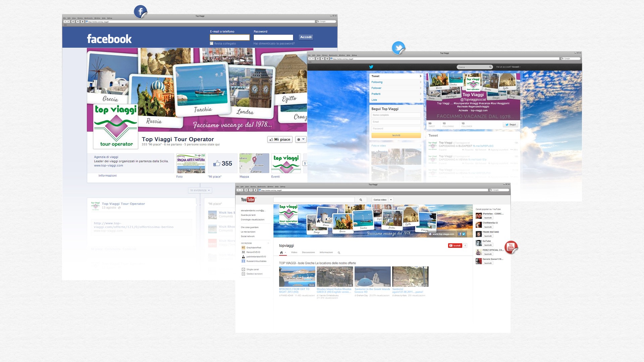The height and width of the screenshot is (362, 644).
Task: Open the fb.me link in the Budapest tweet
Action: click(483, 146)
